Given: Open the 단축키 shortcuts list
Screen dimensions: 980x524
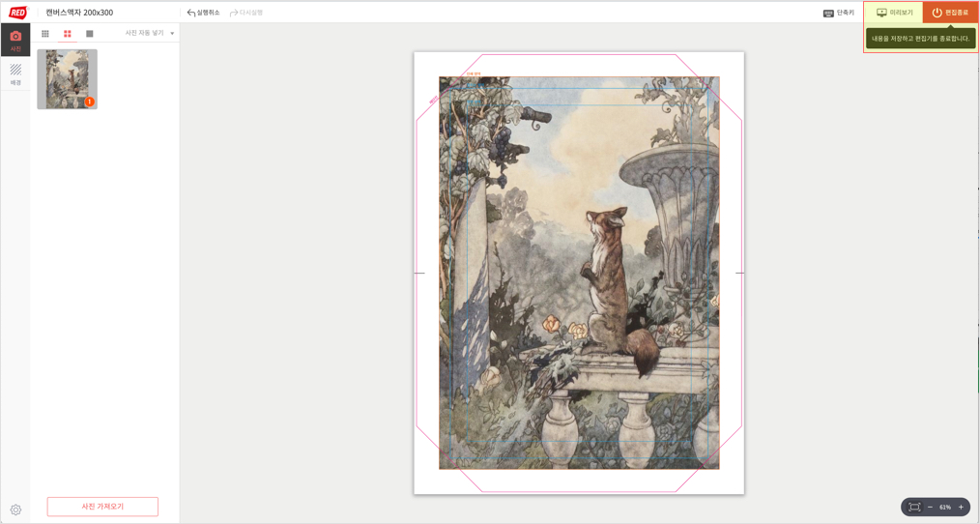Looking at the screenshot, I should [x=838, y=13].
